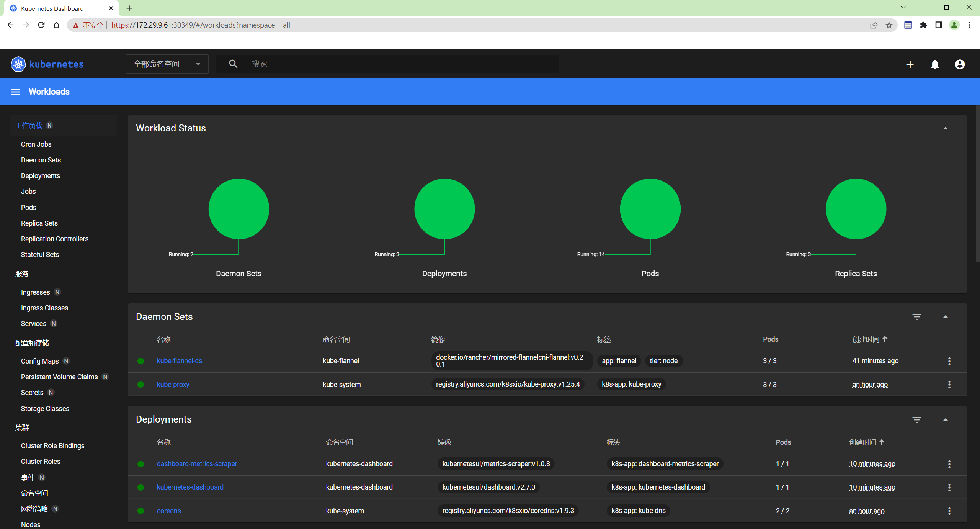The height and width of the screenshot is (529, 980).
Task: Click the insecure site warning icon
Action: pos(76,25)
